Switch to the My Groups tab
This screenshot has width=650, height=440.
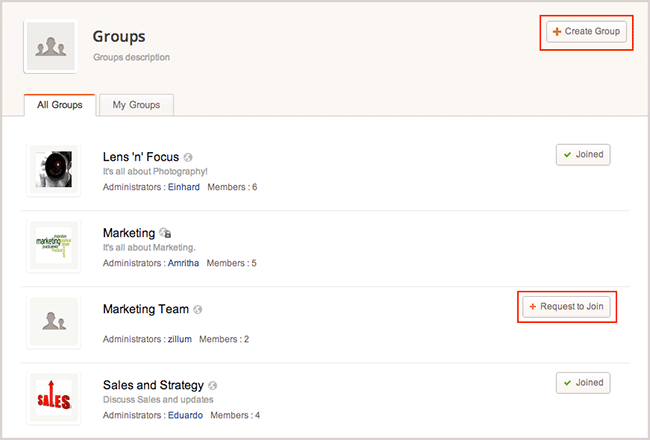[136, 105]
